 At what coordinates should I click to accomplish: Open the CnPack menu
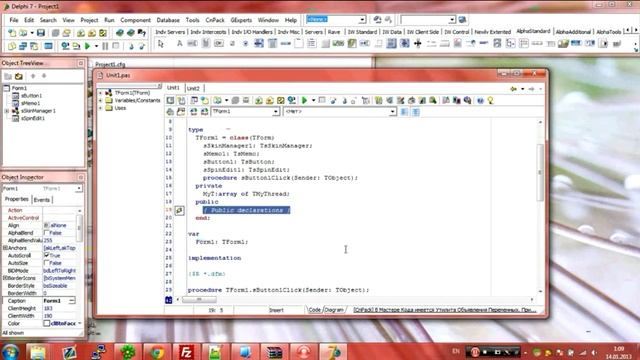(215, 20)
